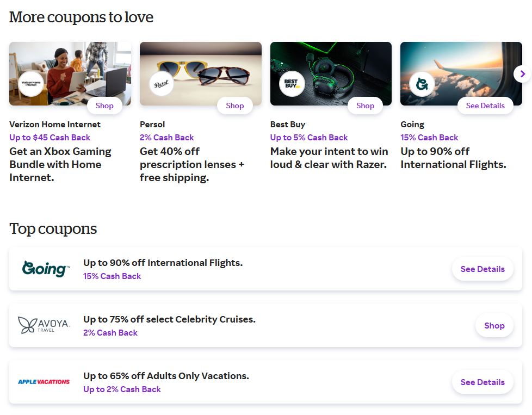Image resolution: width=532 pixels, height=415 pixels.
Task: Click the Verizon Home Internet logo badge
Action: (x=31, y=83)
